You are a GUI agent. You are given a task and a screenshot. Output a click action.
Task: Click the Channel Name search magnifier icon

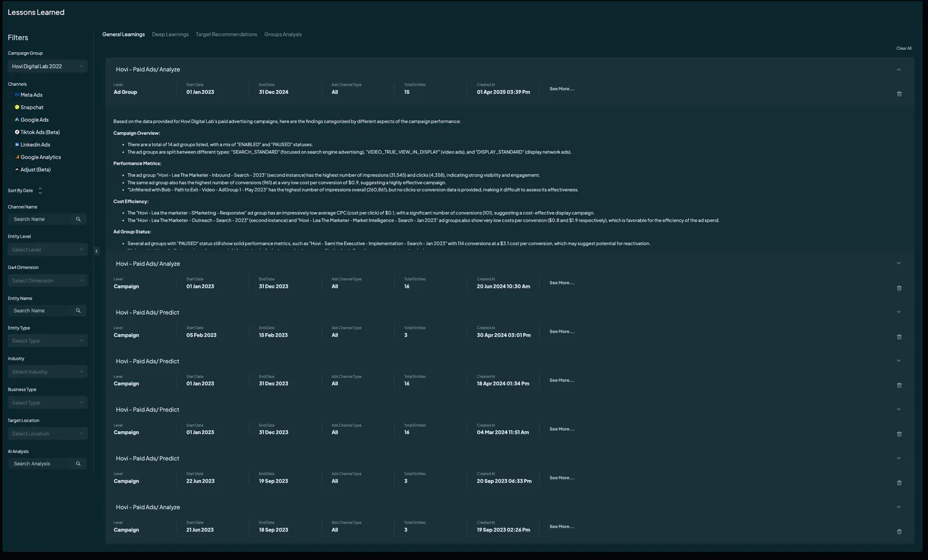78,219
